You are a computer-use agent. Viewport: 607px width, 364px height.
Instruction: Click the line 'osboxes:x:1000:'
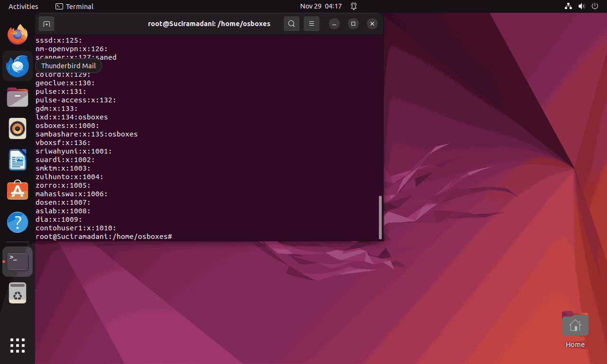[67, 126]
